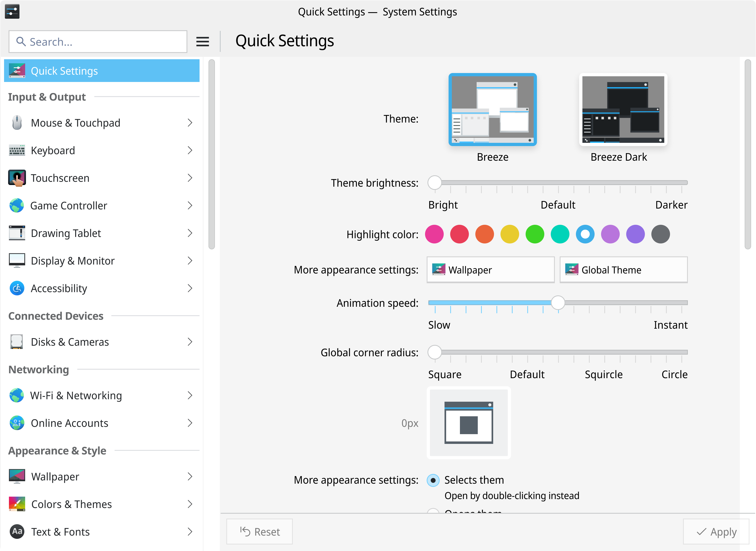Expand the Colors & Themes chevron
The image size is (756, 551).
pyautogui.click(x=190, y=504)
